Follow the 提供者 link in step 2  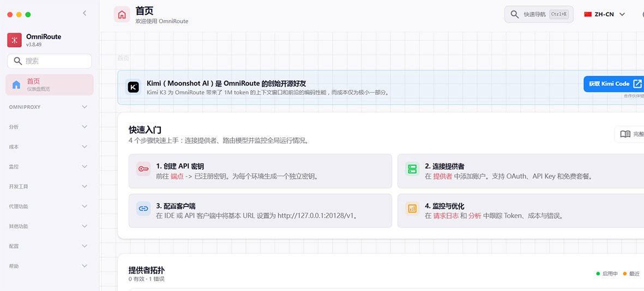pyautogui.click(x=442, y=176)
